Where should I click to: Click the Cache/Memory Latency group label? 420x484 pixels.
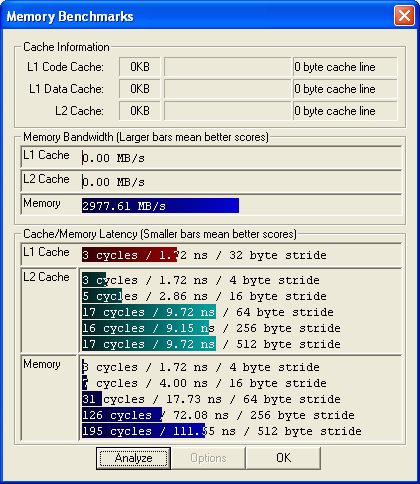160,234
